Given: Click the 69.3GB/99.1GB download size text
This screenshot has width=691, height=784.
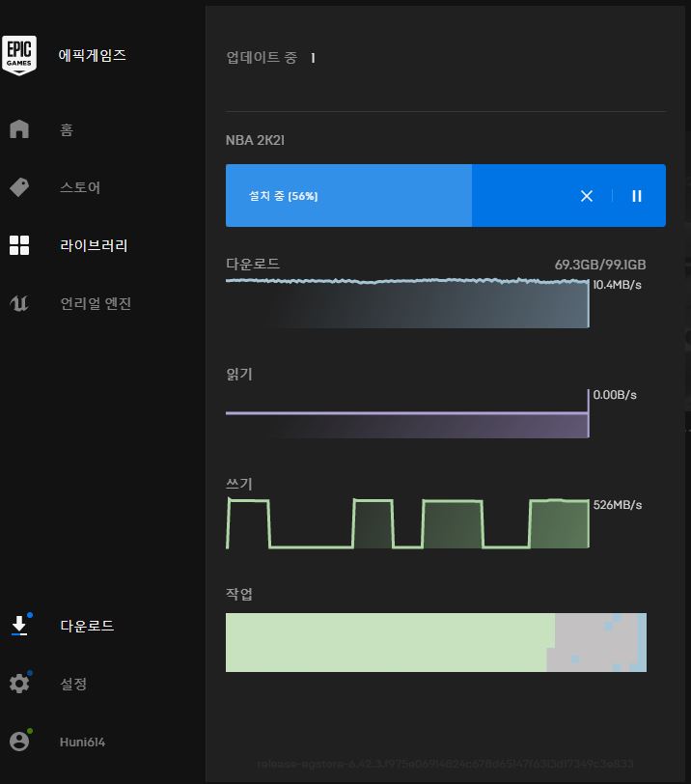Looking at the screenshot, I should tap(600, 265).
